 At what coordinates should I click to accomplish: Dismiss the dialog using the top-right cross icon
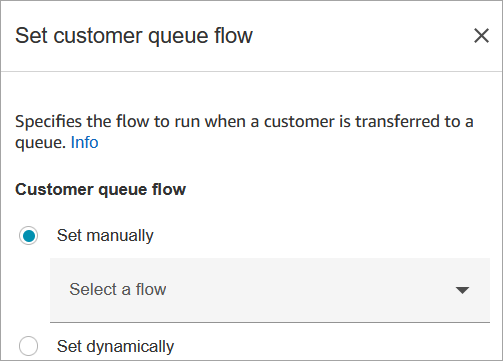pos(481,36)
